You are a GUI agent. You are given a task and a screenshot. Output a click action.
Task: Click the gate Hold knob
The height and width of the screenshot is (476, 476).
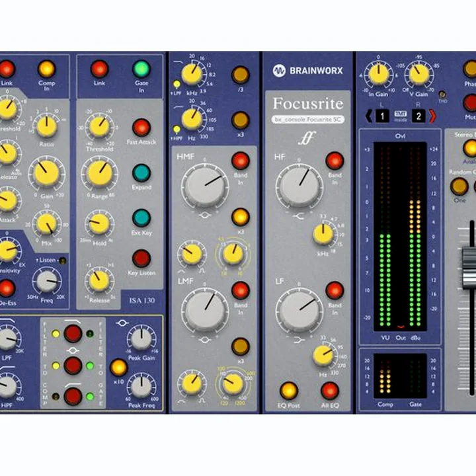[99, 224]
